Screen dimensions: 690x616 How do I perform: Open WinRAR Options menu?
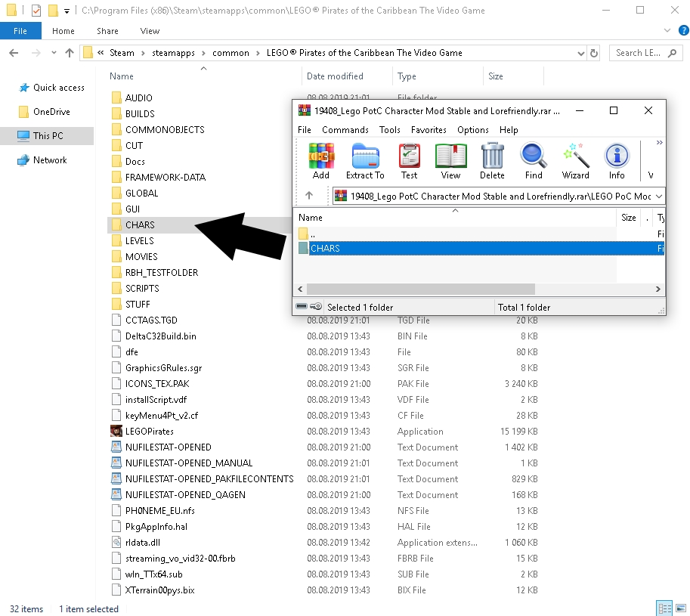coord(472,130)
